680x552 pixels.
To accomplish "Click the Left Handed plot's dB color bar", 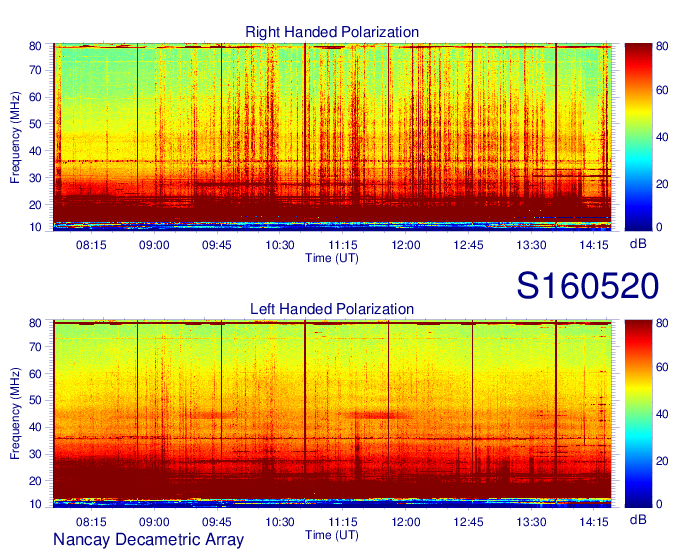I will click(x=638, y=414).
